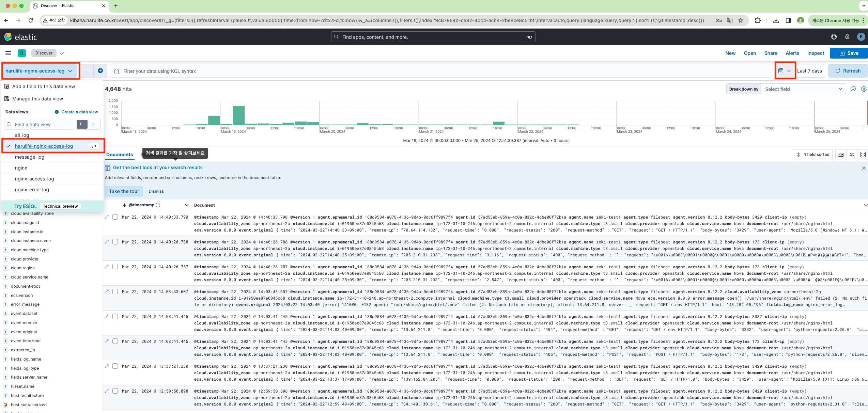Click the KQL filter query input
This screenshot has height=413, width=868.
(443, 71)
